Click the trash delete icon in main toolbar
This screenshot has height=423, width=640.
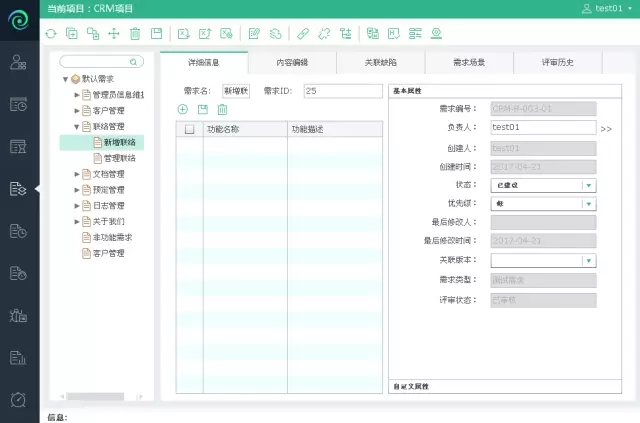tap(135, 33)
